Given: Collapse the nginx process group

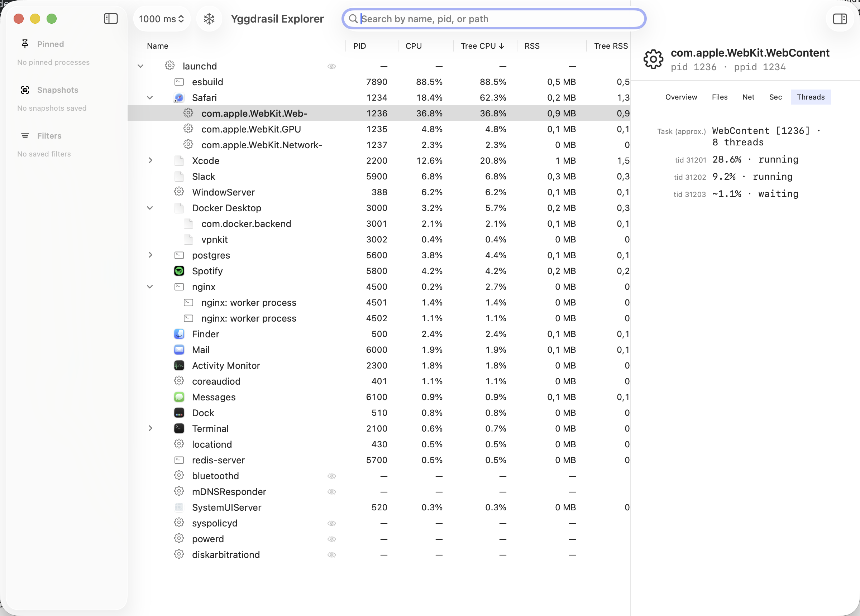Looking at the screenshot, I should [x=150, y=287].
